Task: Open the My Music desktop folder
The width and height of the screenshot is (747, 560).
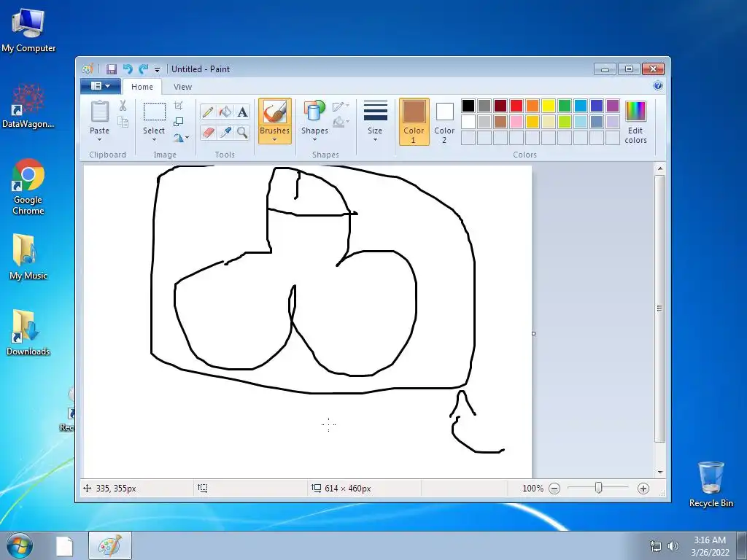Action: 28,257
